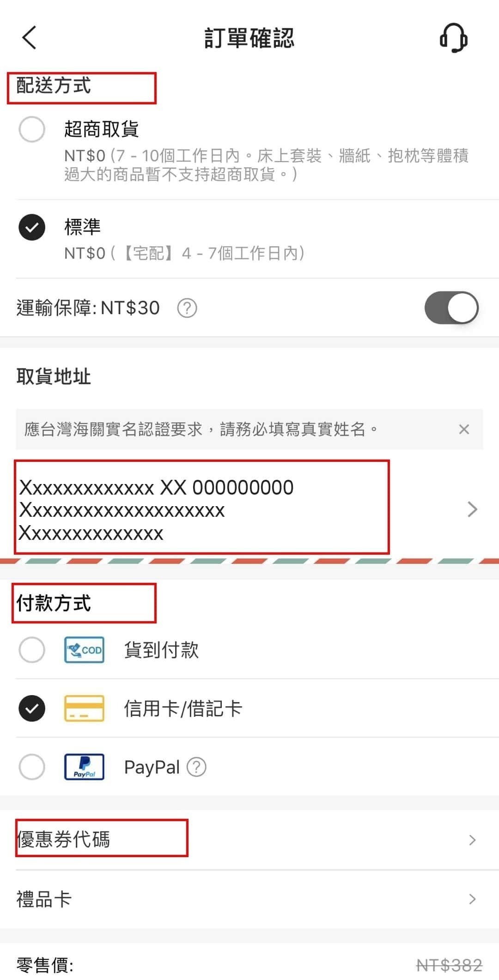Tap the credit card icon
This screenshot has width=499, height=980.
pyautogui.click(x=84, y=708)
